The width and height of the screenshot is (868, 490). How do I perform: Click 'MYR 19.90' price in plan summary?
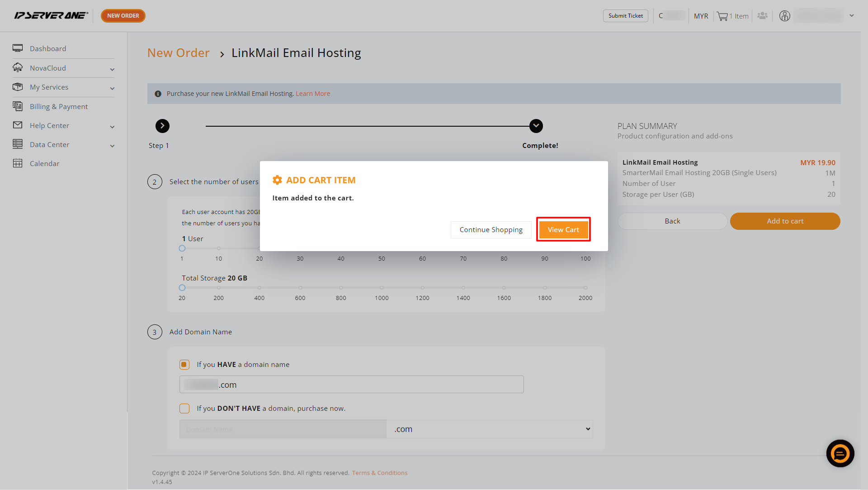[x=818, y=162]
